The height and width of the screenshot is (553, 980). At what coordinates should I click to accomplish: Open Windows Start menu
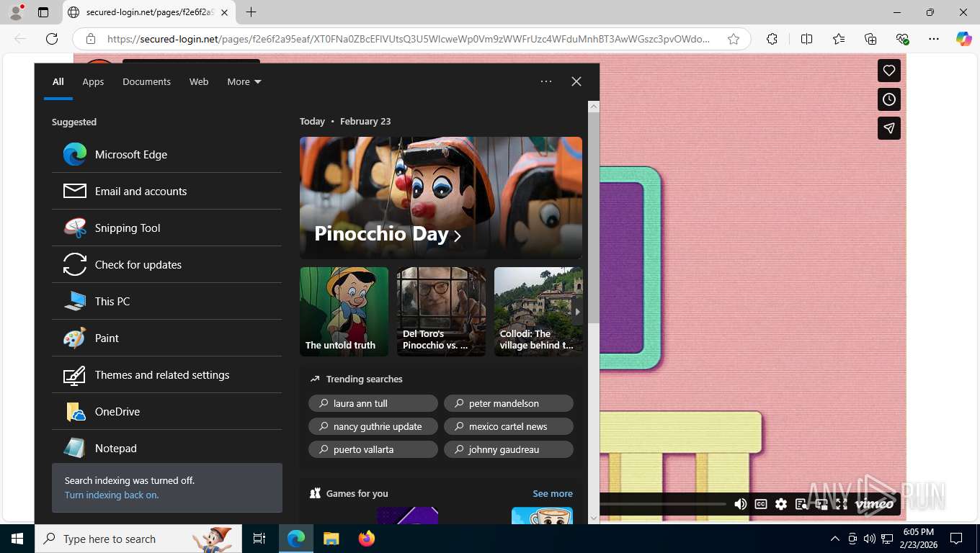click(17, 539)
